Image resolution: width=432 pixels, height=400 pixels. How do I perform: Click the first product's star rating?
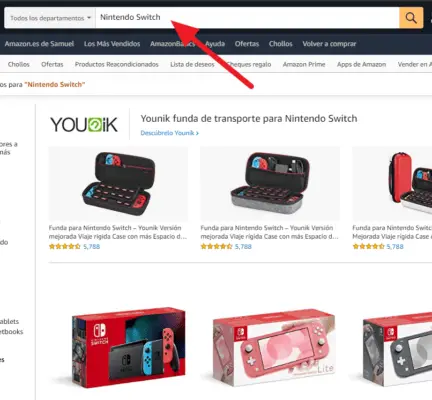(x=65, y=247)
